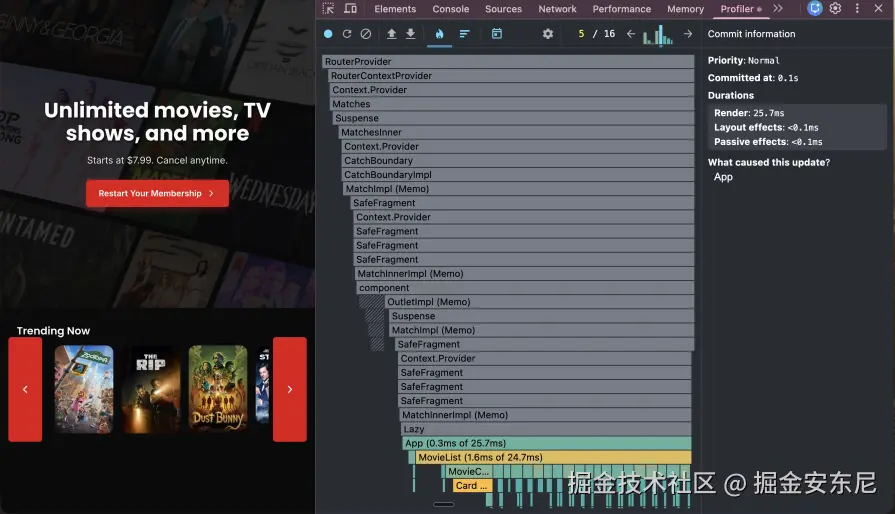Screen dimensions: 895x514
Task: Select the App (0.3ms of 25.7ms) bar
Action: pos(547,443)
